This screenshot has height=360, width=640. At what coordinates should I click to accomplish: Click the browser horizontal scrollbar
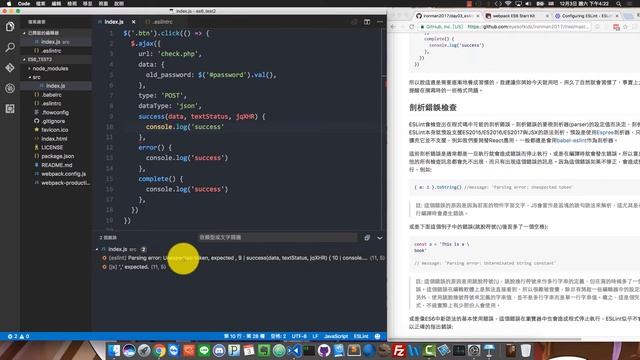(484, 339)
